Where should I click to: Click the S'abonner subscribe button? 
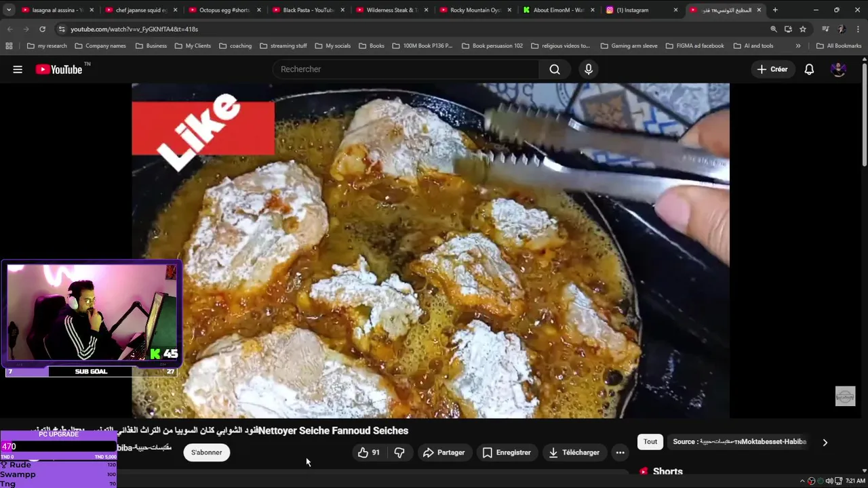[206, 453]
